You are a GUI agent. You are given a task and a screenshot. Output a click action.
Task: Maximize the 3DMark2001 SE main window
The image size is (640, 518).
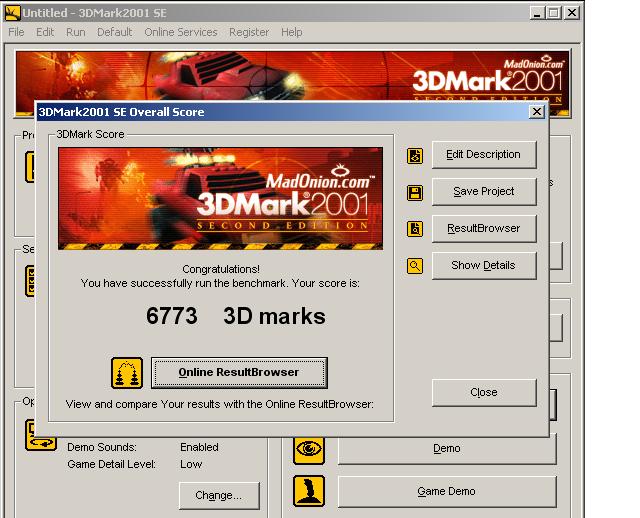[x=554, y=13]
